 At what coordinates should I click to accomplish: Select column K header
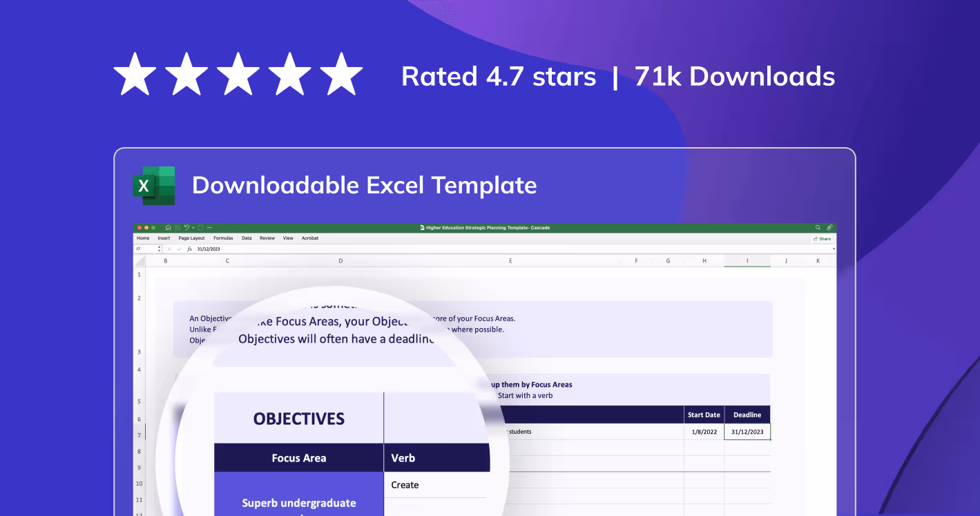pos(818,261)
